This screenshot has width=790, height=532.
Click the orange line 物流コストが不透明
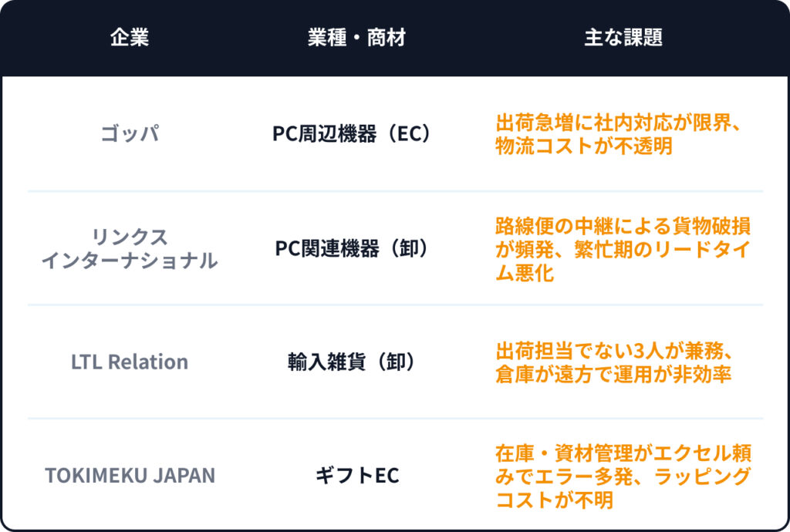pyautogui.click(x=583, y=145)
